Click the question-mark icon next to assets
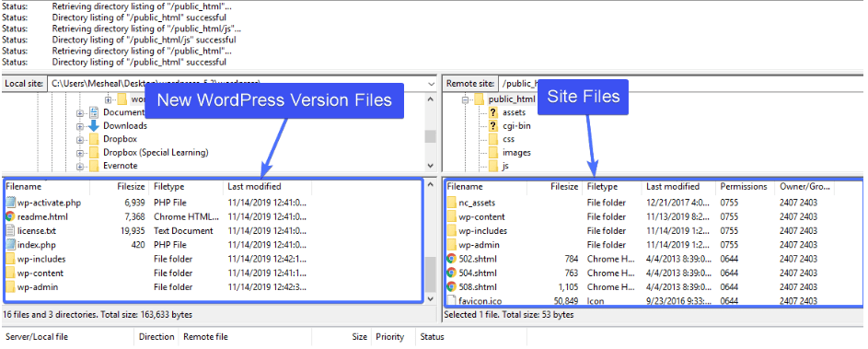The height and width of the screenshot is (349, 868). click(493, 112)
